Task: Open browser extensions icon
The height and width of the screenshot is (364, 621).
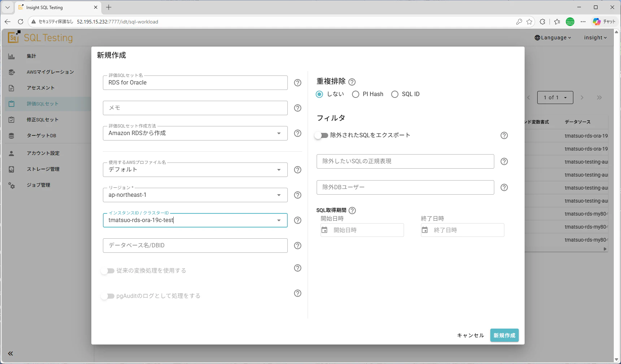Action: coord(542,22)
